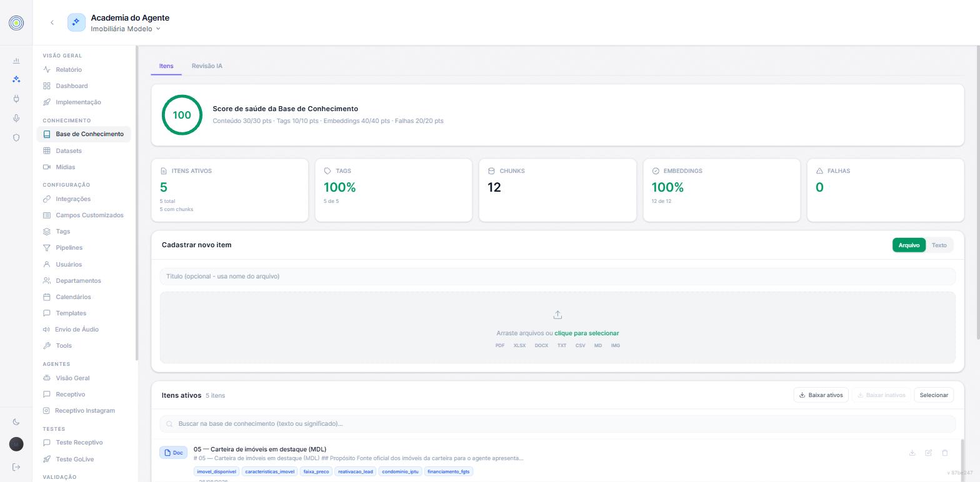Open Mídias in the sidebar
Image resolution: width=980 pixels, height=482 pixels.
coord(65,167)
